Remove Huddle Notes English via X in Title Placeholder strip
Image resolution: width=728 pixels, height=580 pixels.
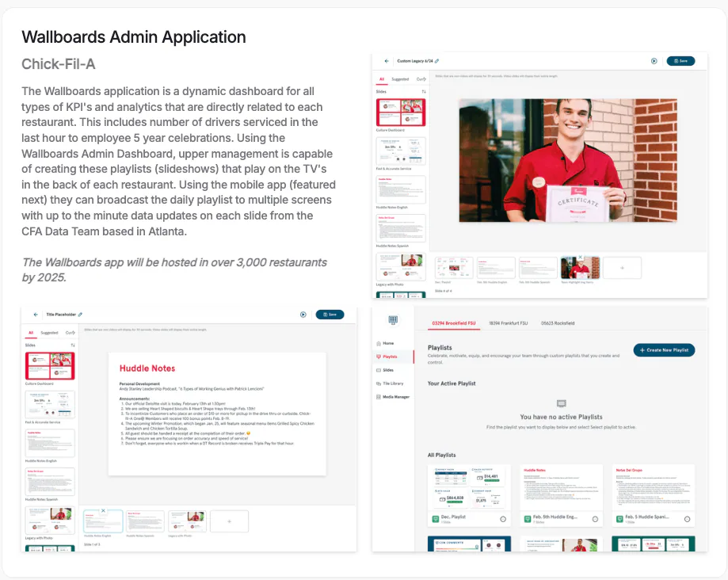click(103, 511)
